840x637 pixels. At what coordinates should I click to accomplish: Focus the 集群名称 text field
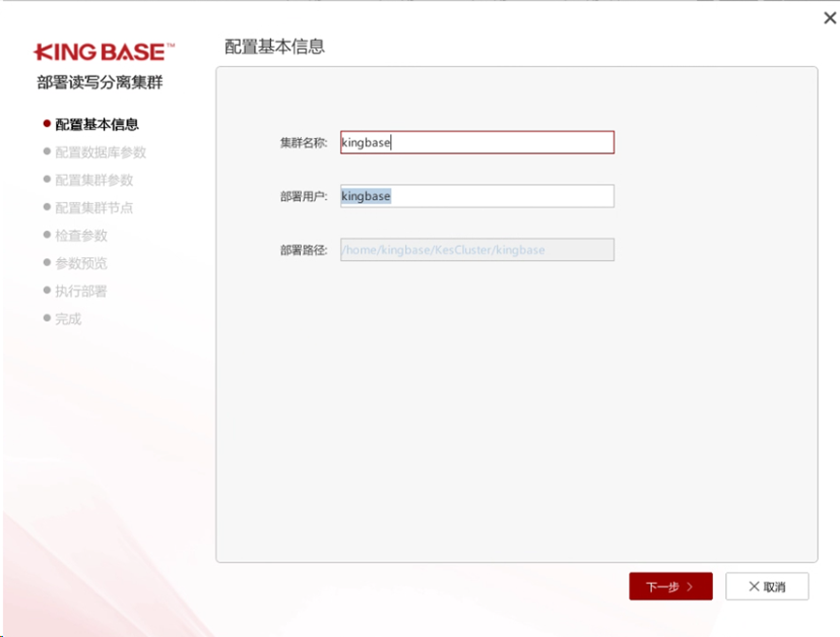click(477, 143)
